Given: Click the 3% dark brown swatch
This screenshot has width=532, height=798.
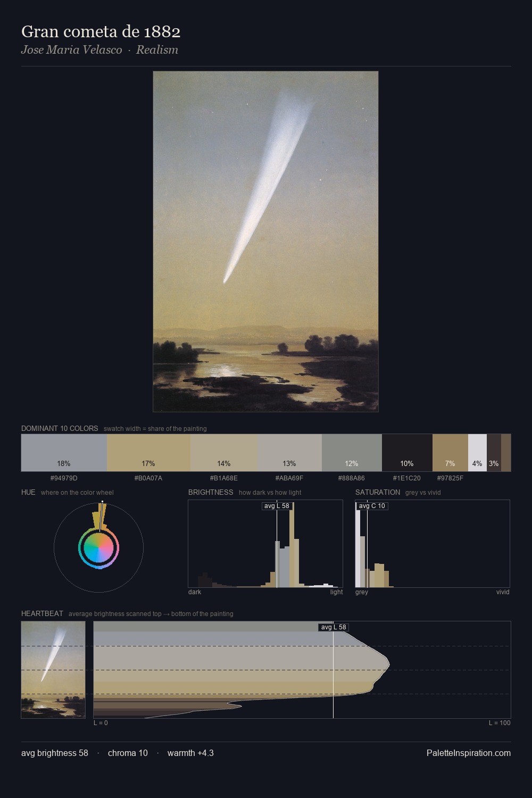Looking at the screenshot, I should point(494,453).
